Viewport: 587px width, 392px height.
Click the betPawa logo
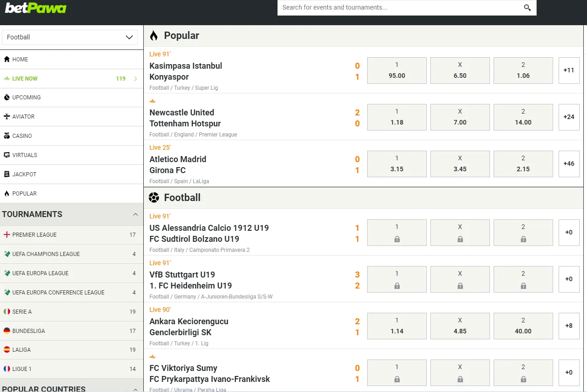click(35, 8)
